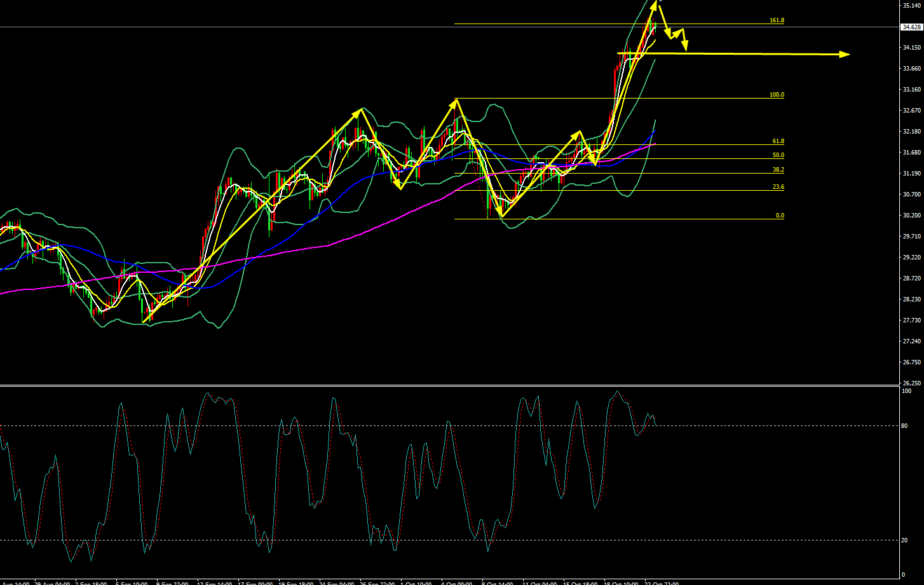Screen dimensions: 924x585
Task: Select the 23.6 Fibonacci level label
Action: [778, 187]
